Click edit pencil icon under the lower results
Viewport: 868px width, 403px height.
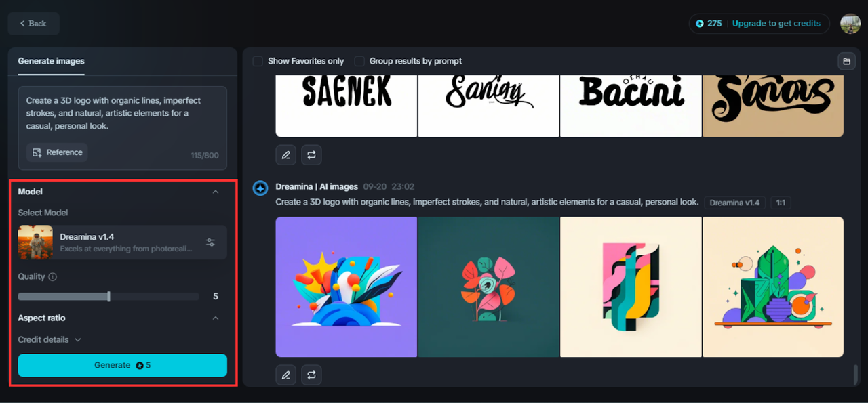pos(286,375)
